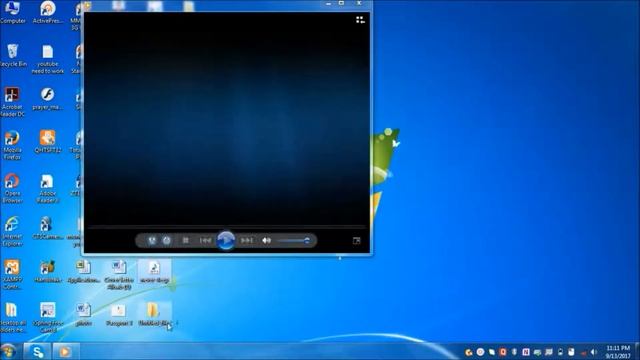The image size is (640, 360).
Task: Click the OneNote tray icon
Action: click(x=526, y=352)
